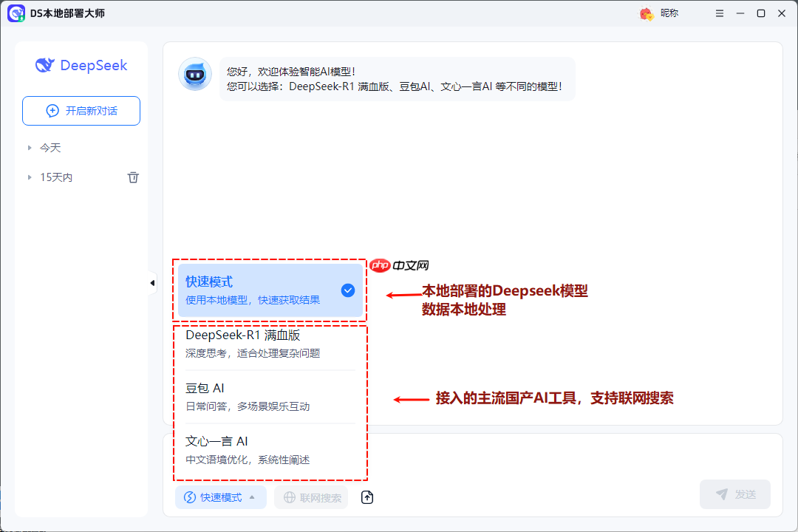798x532 pixels.
Task: Click the user avatar next to 昵称
Action: (645, 13)
